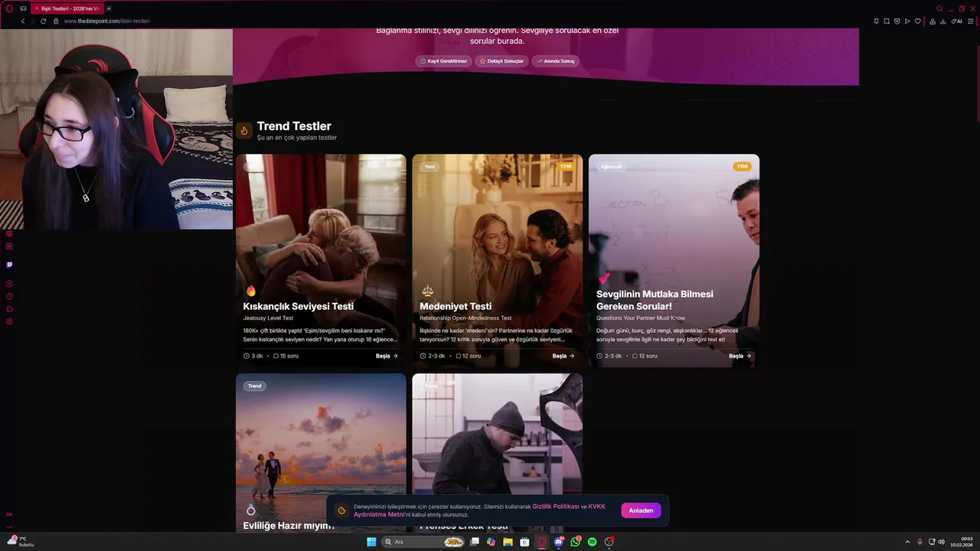Viewport: 980px width, 551px height.
Task: Open the Opera GX menu logo
Action: pyautogui.click(x=9, y=8)
